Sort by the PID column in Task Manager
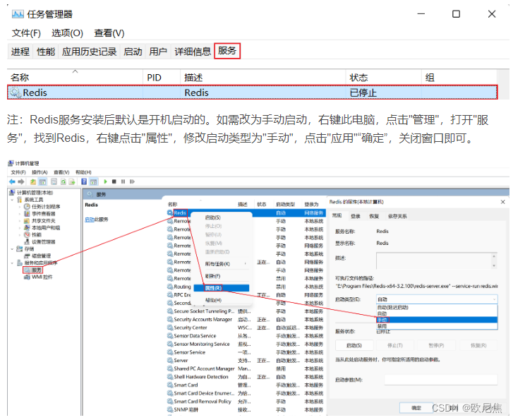Viewport: 513px width, 420px height. (x=162, y=78)
